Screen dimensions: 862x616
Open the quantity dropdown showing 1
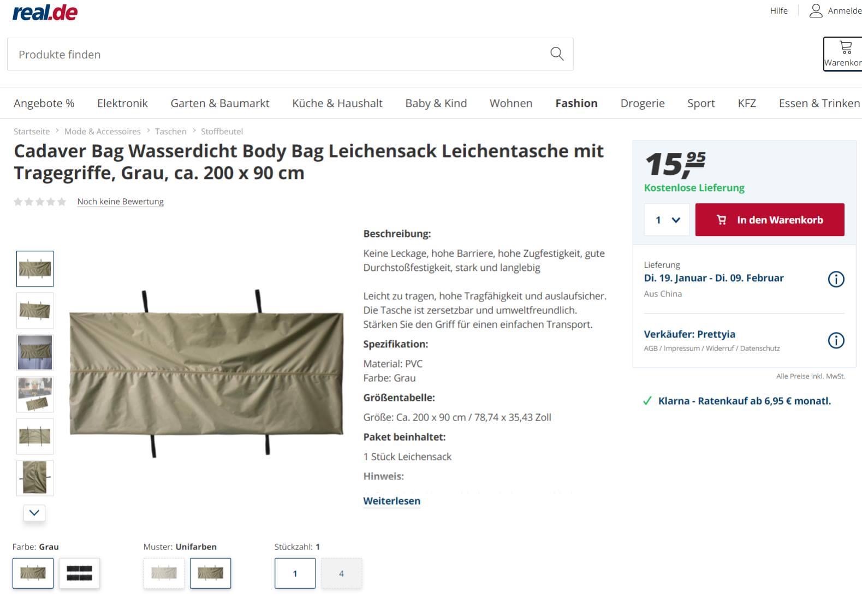(667, 220)
